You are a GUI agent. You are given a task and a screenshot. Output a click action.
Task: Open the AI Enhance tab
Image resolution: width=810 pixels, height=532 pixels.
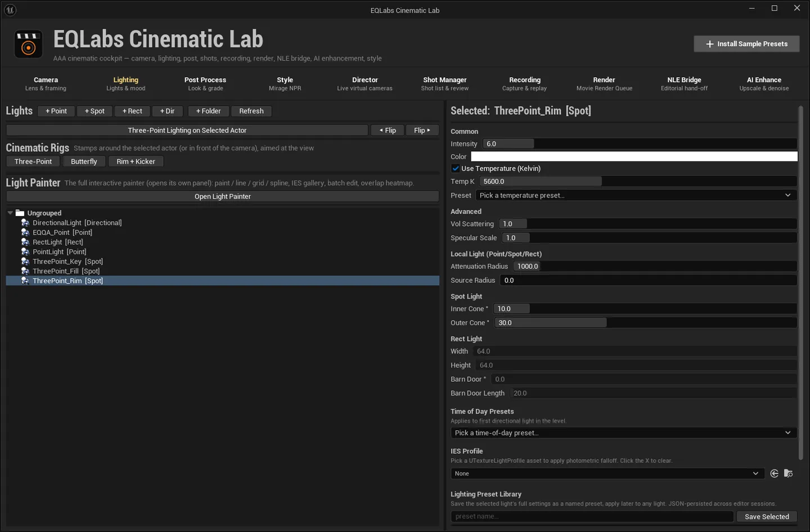(764, 84)
